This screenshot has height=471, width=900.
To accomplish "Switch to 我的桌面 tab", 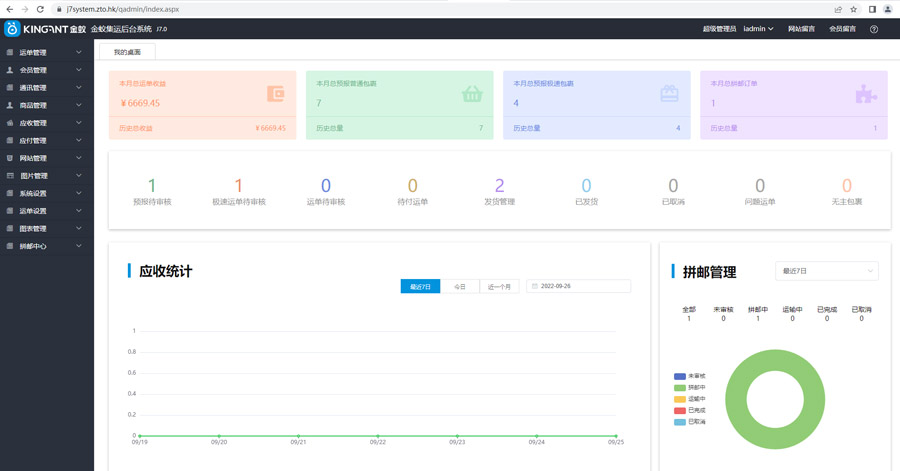I will (127, 52).
